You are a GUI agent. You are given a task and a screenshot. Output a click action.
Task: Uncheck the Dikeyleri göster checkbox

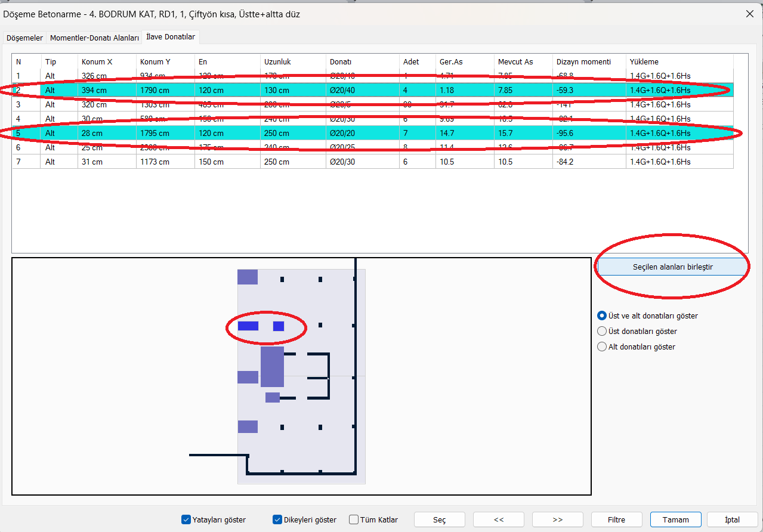277,519
